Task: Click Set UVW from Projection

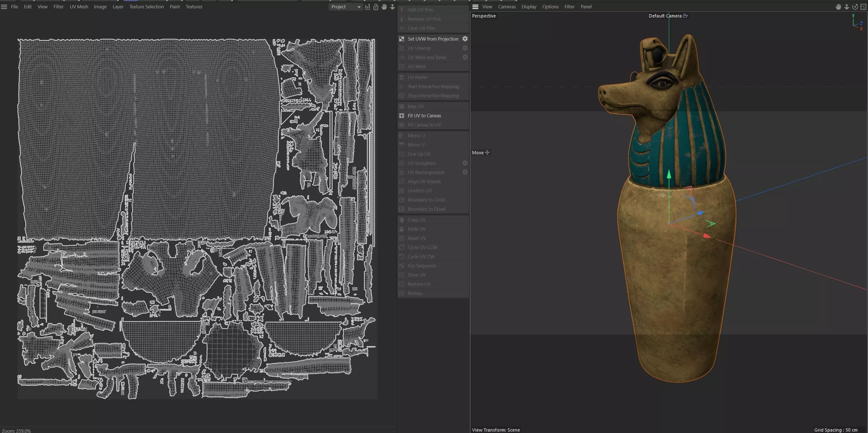Action: tap(433, 39)
